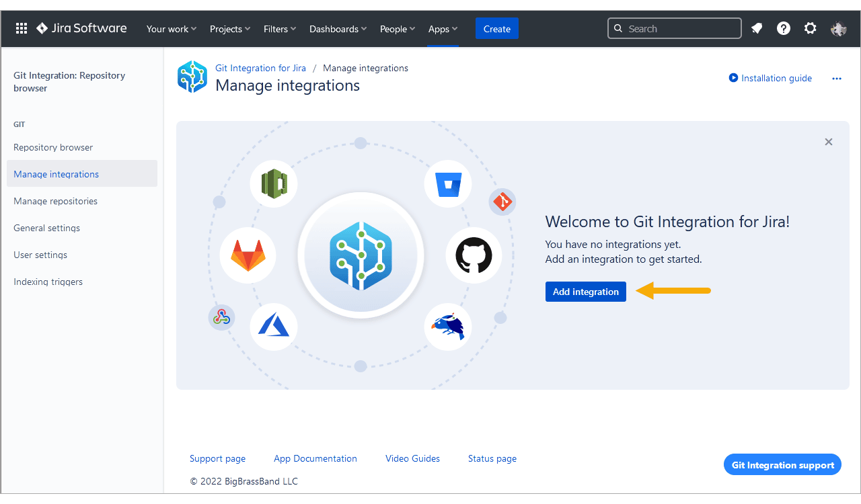The width and height of the screenshot is (861, 504).
Task: Open the Apps dropdown menu
Action: [x=443, y=29]
